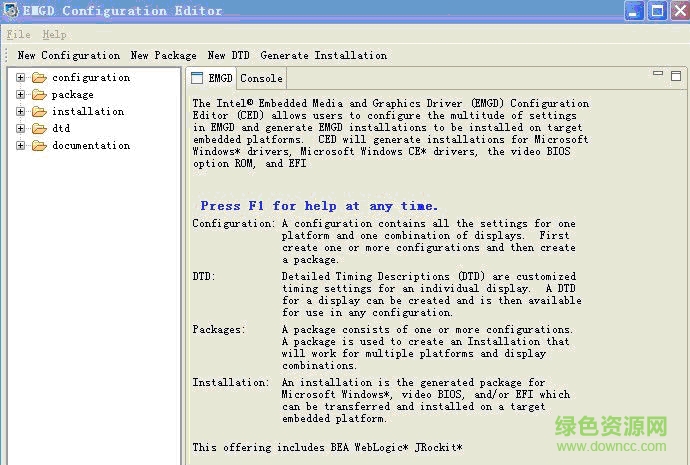Expand the dtd tree node
This screenshot has height=465, width=690.
pyautogui.click(x=20, y=129)
